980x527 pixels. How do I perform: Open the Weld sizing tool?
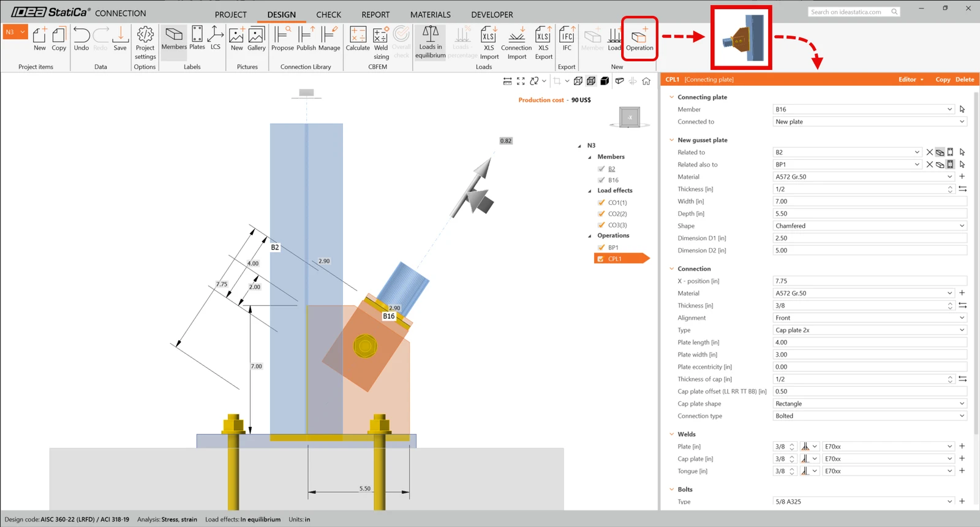(x=381, y=42)
